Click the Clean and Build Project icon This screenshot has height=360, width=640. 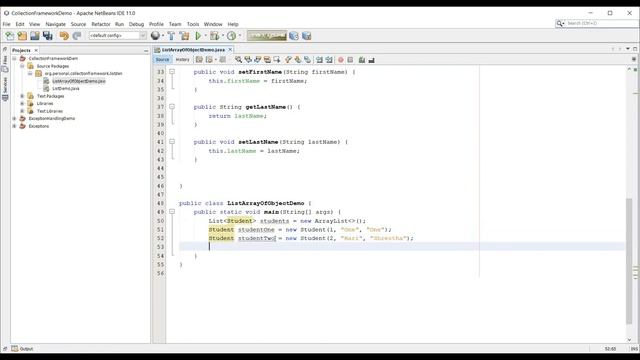point(184,36)
